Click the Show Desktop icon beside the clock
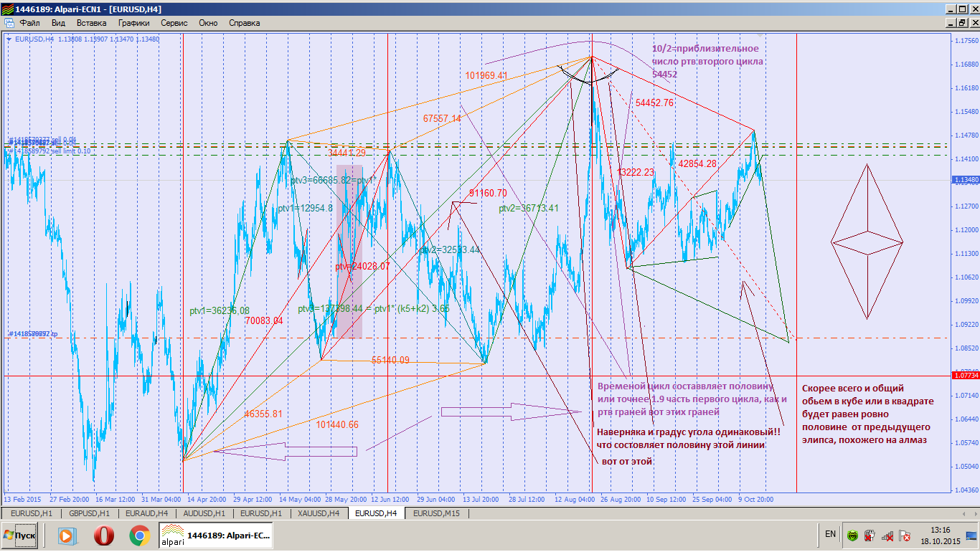This screenshot has width=980, height=552. (971, 535)
